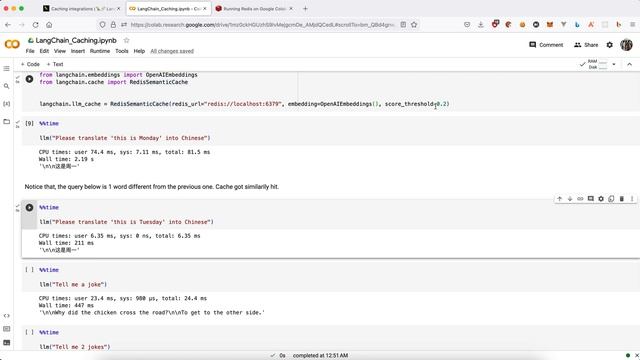Open the Tools menu
640x360 pixels.
pyautogui.click(x=122, y=51)
